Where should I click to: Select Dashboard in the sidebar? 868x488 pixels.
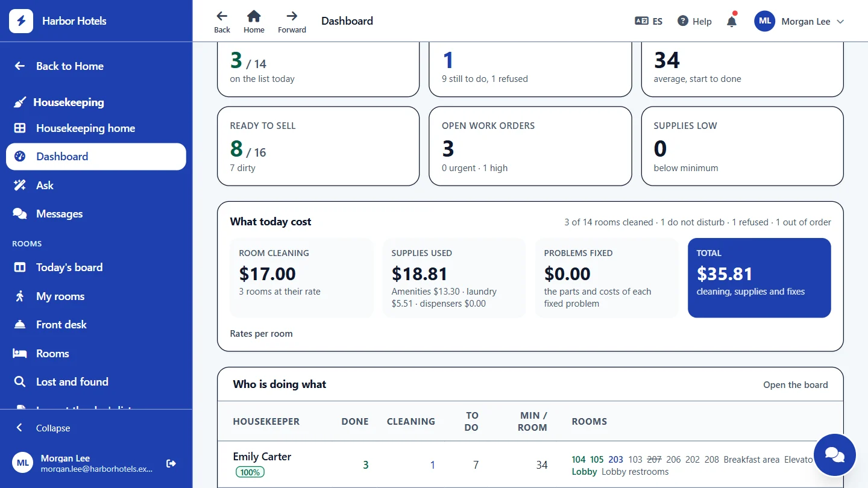(96, 157)
